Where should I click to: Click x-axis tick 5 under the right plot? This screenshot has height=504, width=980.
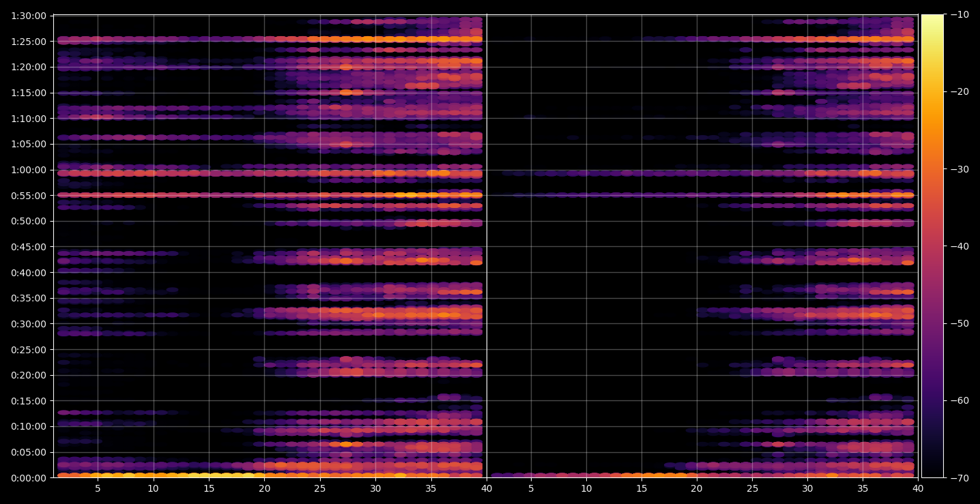(x=530, y=488)
